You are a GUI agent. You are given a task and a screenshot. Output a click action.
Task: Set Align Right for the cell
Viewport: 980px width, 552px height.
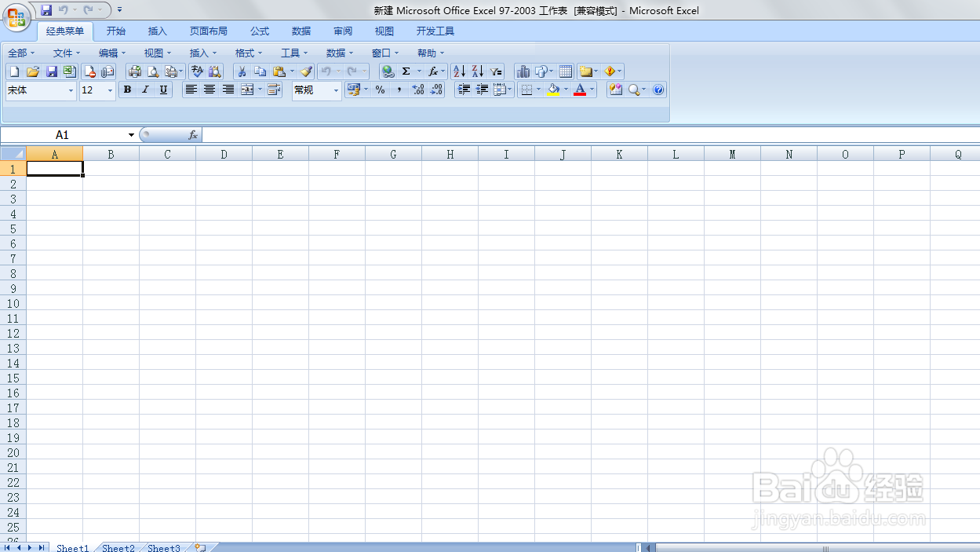(x=228, y=90)
